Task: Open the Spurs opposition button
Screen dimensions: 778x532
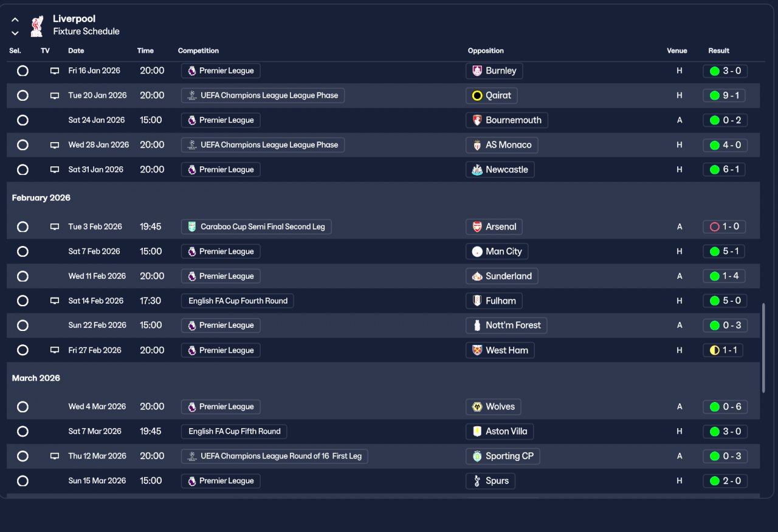Action: pos(491,481)
